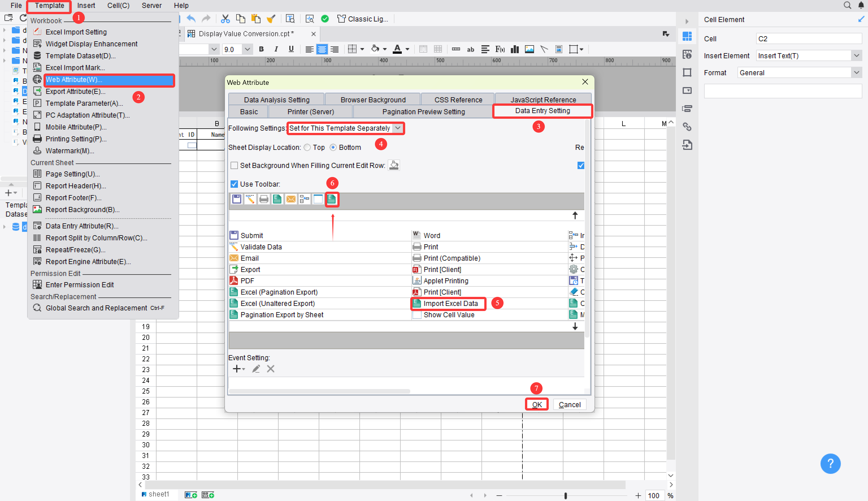Click the Format Painter brush icon
Viewport: 868px width, 501px height.
[x=271, y=19]
